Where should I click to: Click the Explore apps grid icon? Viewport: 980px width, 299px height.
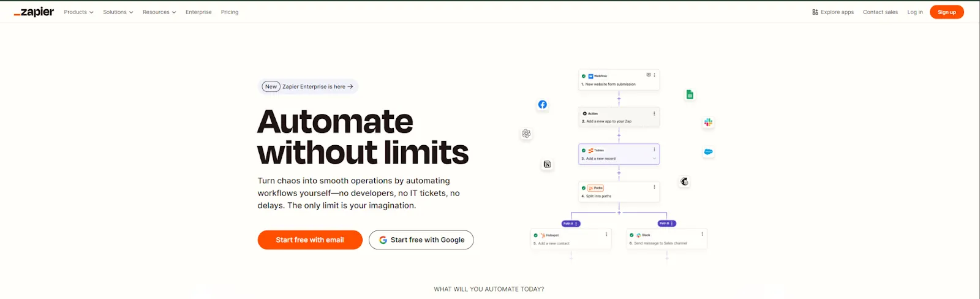815,12
